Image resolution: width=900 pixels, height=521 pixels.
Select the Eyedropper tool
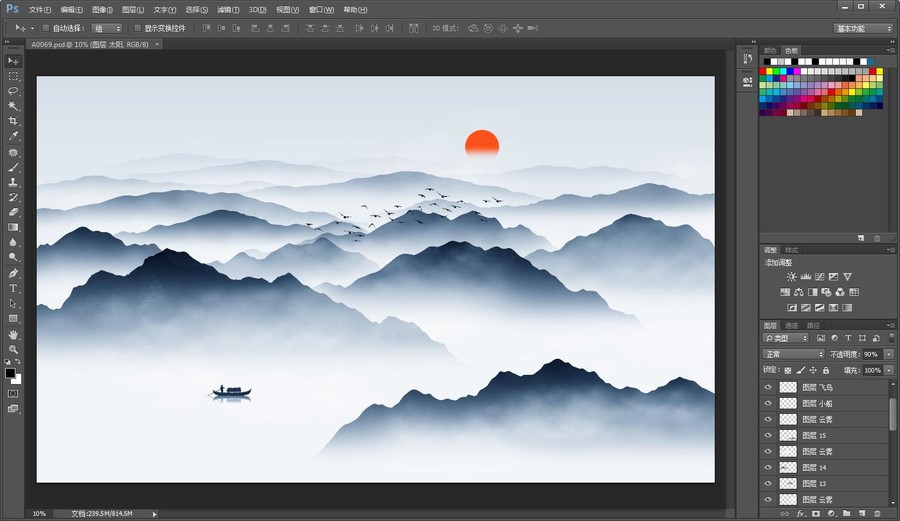(x=13, y=136)
